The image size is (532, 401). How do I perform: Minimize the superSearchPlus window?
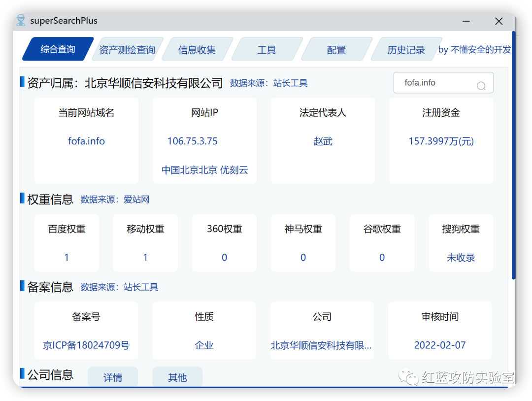466,21
